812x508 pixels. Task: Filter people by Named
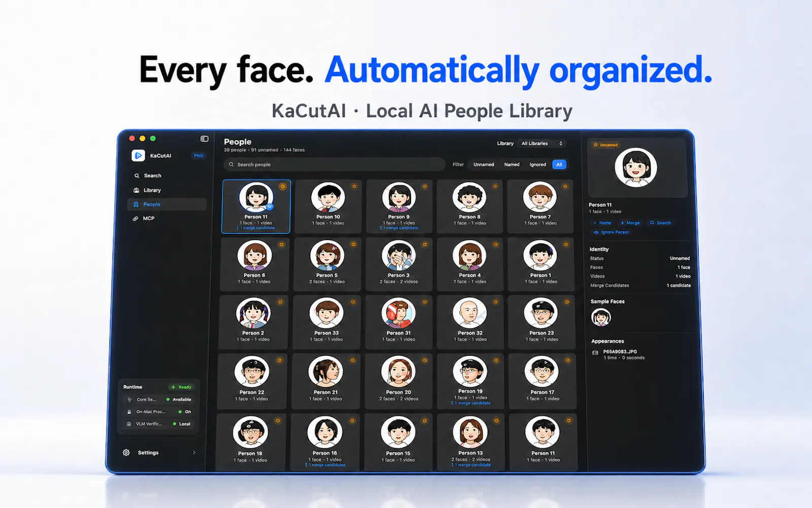point(512,164)
